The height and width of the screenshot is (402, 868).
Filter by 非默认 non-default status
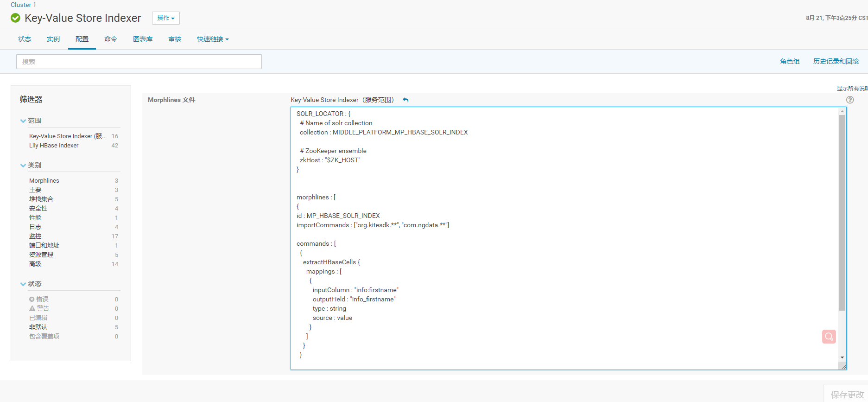(x=38, y=327)
